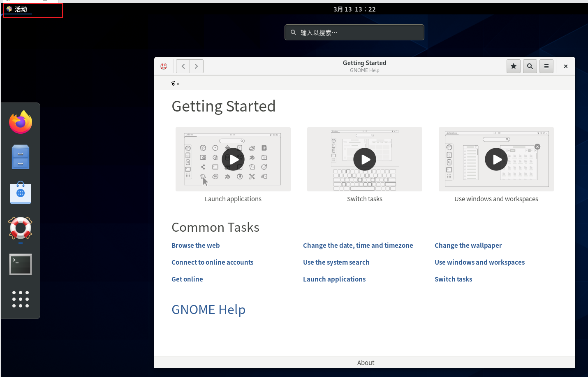Click the GNOME footprint breadcrumb icon
The height and width of the screenshot is (377, 588).
(x=174, y=83)
